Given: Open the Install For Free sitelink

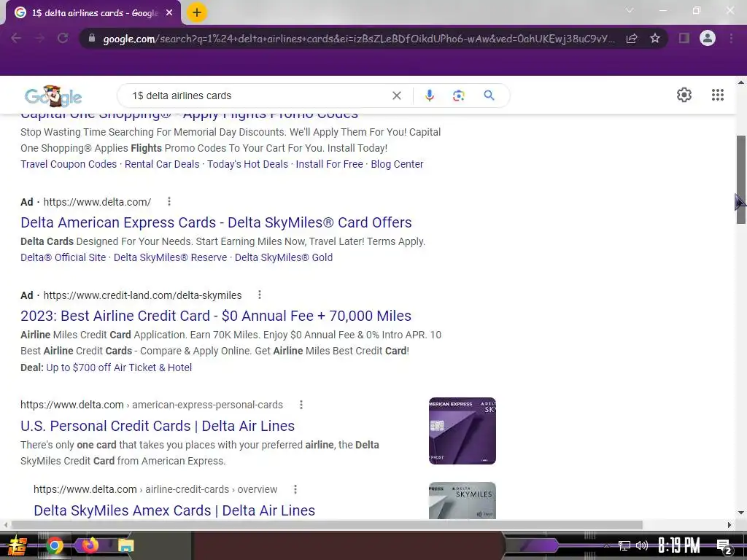Looking at the screenshot, I should click(x=329, y=164).
